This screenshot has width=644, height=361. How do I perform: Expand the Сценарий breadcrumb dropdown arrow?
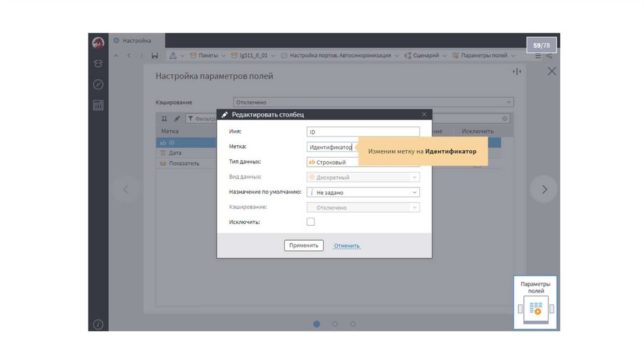[445, 55]
